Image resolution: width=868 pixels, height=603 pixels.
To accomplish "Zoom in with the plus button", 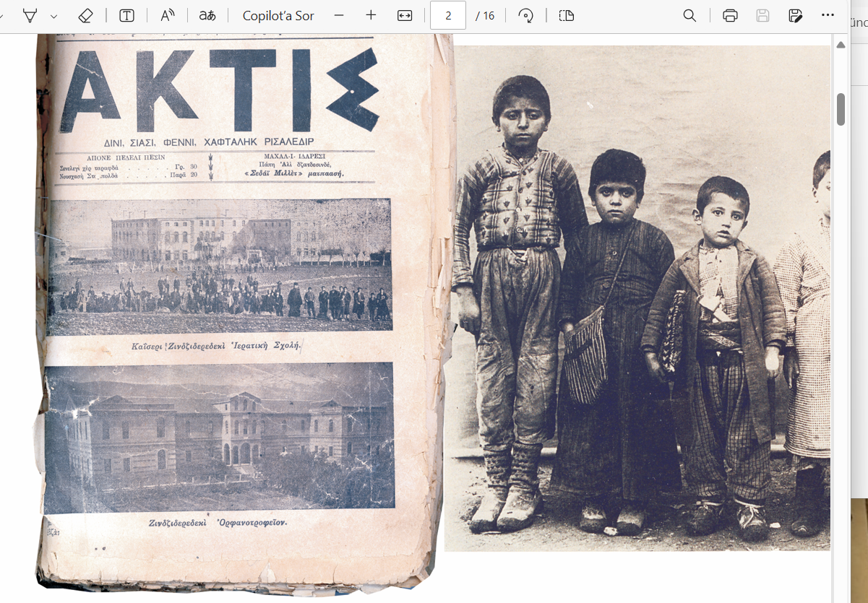I will click(371, 16).
